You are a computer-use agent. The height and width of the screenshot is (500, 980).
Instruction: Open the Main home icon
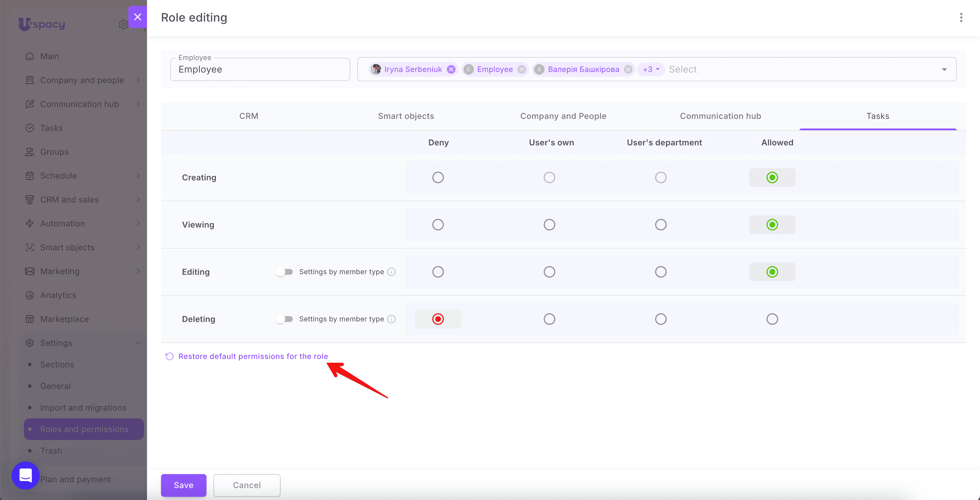30,56
